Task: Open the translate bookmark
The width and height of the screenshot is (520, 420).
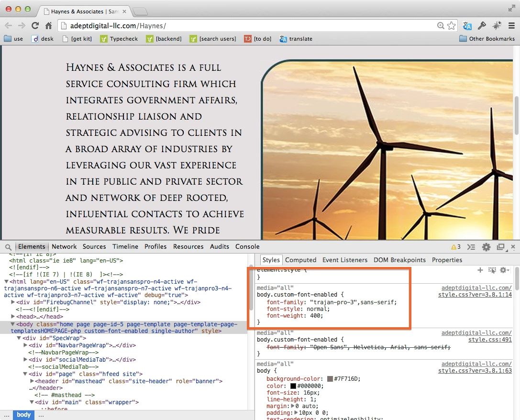Action: coord(296,39)
